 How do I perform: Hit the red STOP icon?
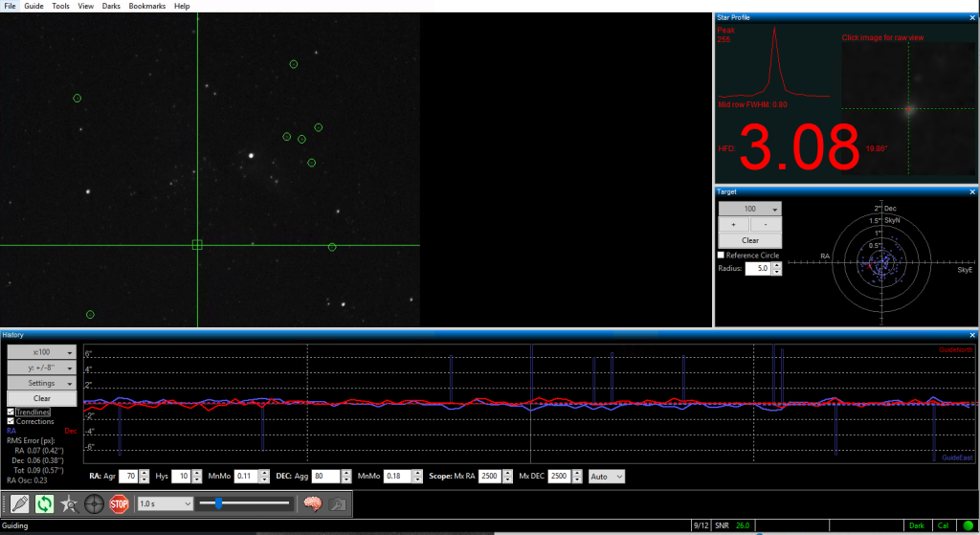coord(119,503)
